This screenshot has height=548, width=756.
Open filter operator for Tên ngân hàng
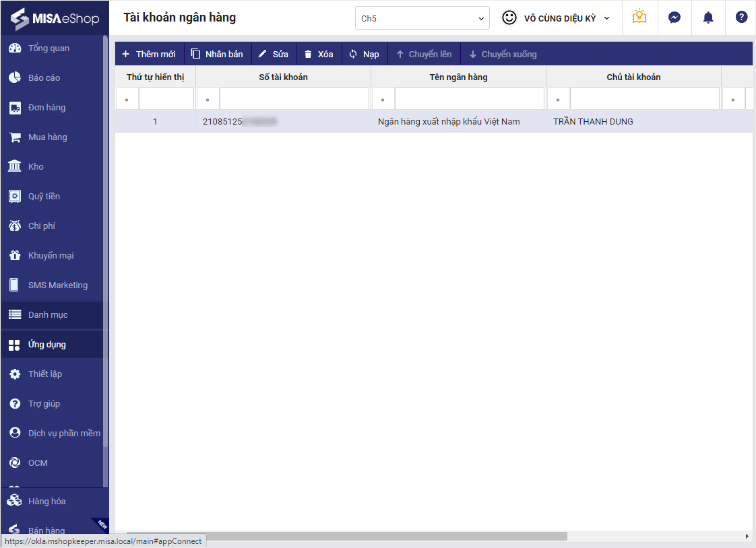383,100
